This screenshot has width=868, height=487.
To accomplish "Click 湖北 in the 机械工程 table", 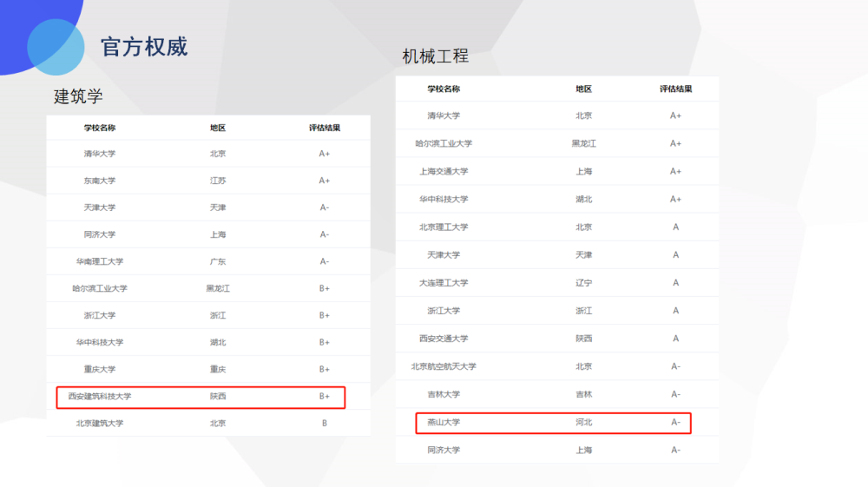I will coord(583,200).
